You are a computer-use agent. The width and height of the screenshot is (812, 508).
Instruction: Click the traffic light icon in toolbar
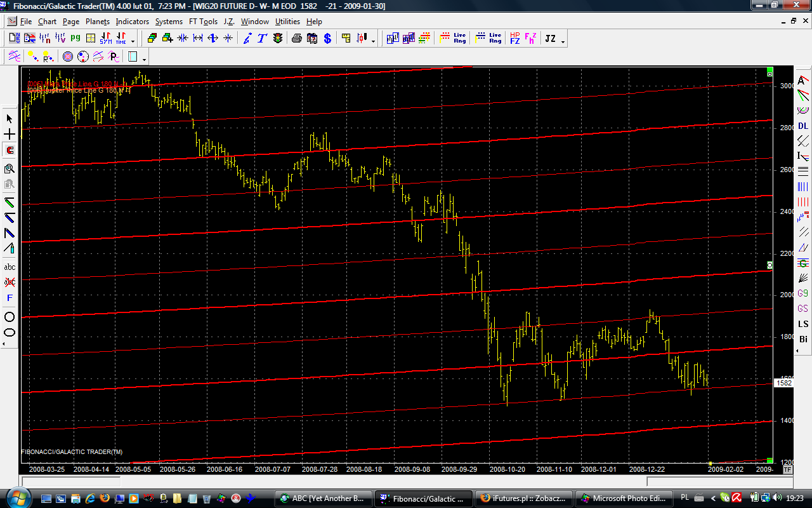coord(278,39)
